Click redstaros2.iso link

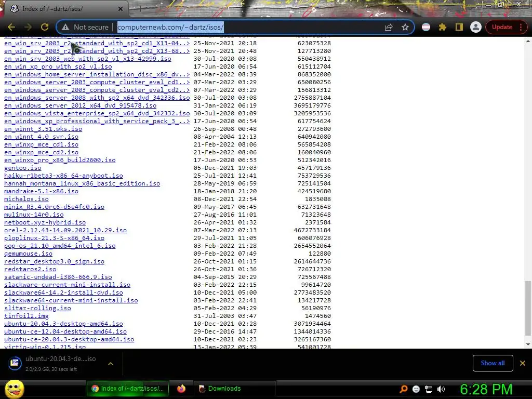click(x=30, y=270)
